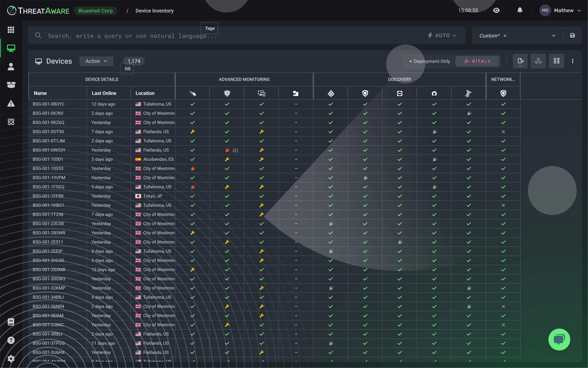Open the three-dot more options menu
Viewport: 588px width, 368px height.
tap(573, 61)
